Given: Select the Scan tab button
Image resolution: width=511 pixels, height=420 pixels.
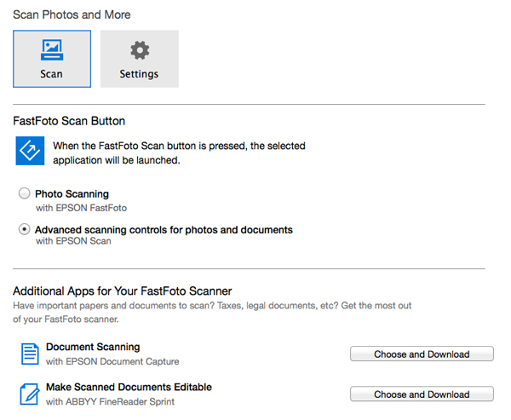Looking at the screenshot, I should [52, 59].
